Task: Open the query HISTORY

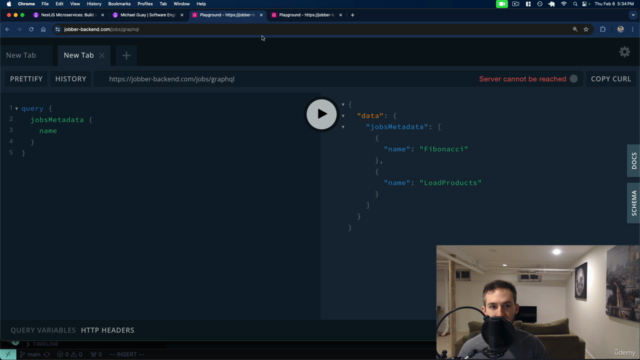Action: click(71, 79)
